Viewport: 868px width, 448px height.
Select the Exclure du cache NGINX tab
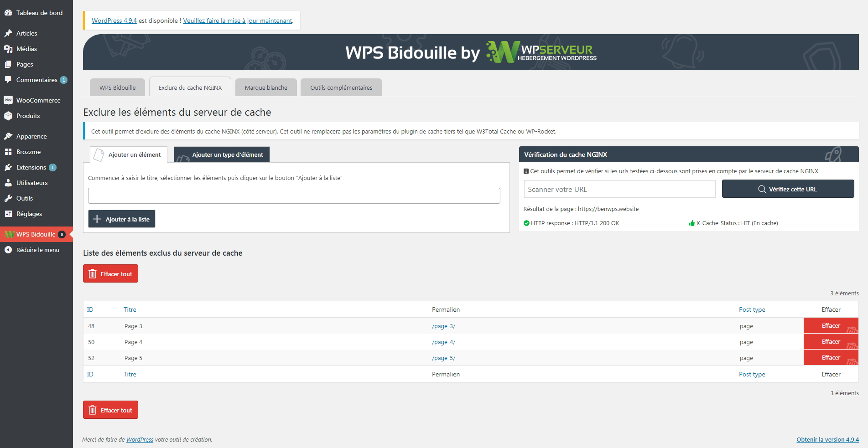pyautogui.click(x=190, y=87)
